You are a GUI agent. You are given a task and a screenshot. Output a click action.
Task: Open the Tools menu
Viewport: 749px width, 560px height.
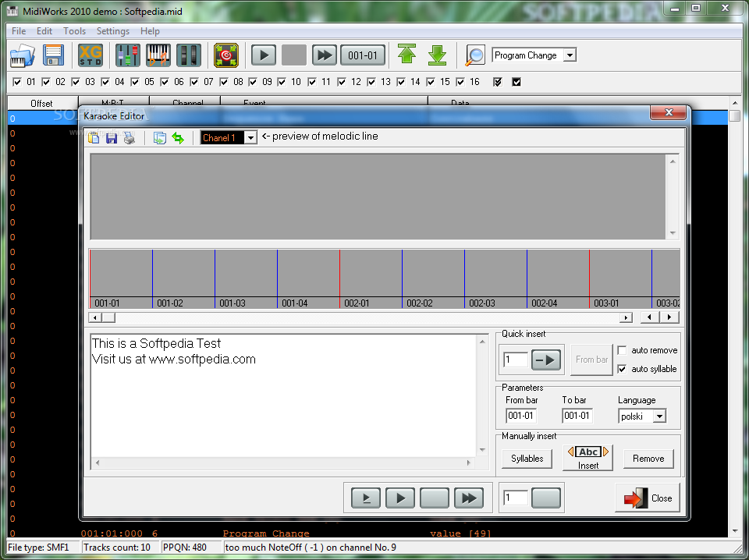point(75,31)
